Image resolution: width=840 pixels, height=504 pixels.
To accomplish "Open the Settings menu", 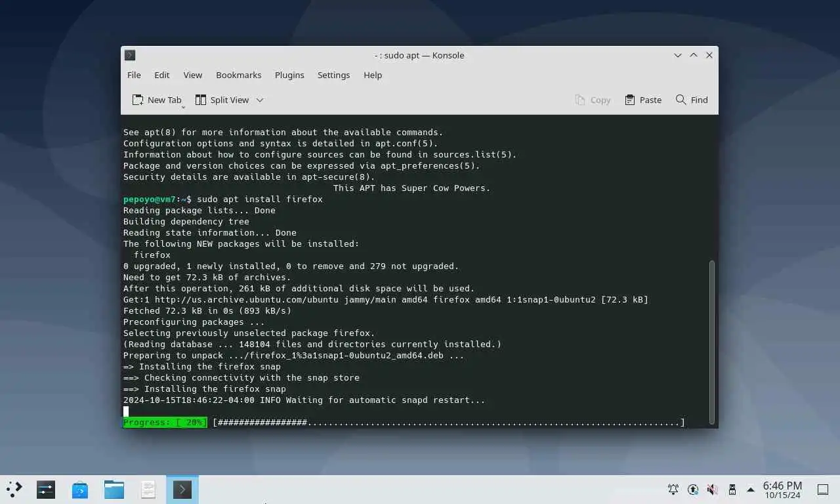I will coord(333,75).
